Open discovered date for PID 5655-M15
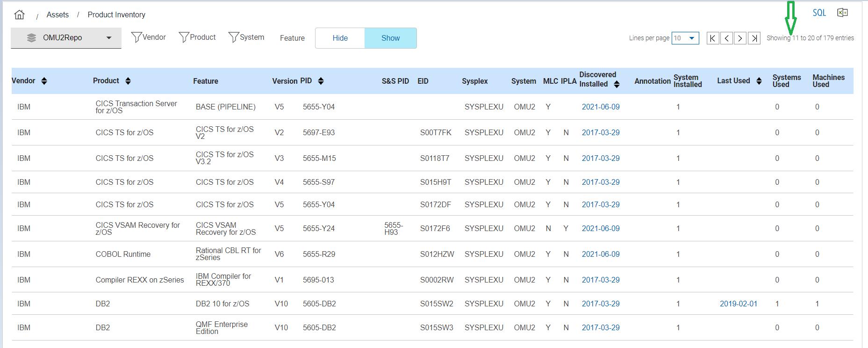This screenshot has height=348, width=868. point(601,158)
